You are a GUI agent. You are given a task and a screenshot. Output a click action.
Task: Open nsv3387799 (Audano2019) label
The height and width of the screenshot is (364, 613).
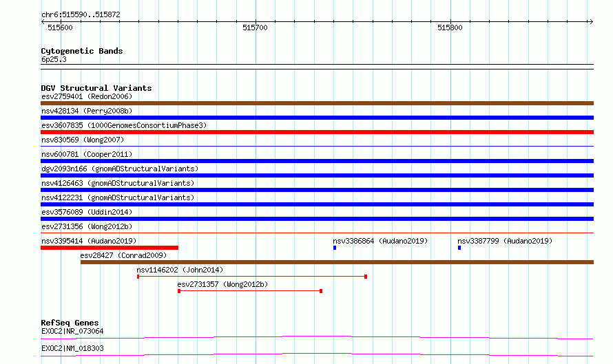tap(505, 241)
